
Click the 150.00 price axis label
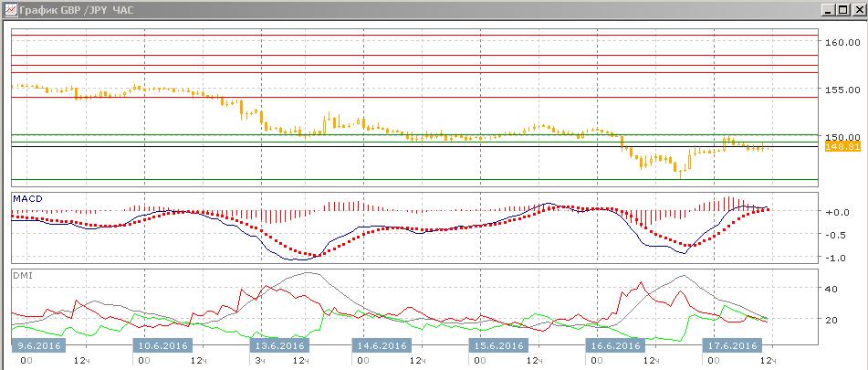pos(842,137)
